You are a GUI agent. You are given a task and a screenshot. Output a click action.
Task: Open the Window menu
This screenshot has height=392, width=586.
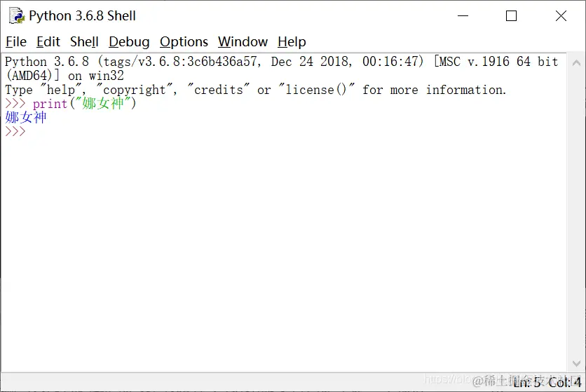click(x=243, y=41)
